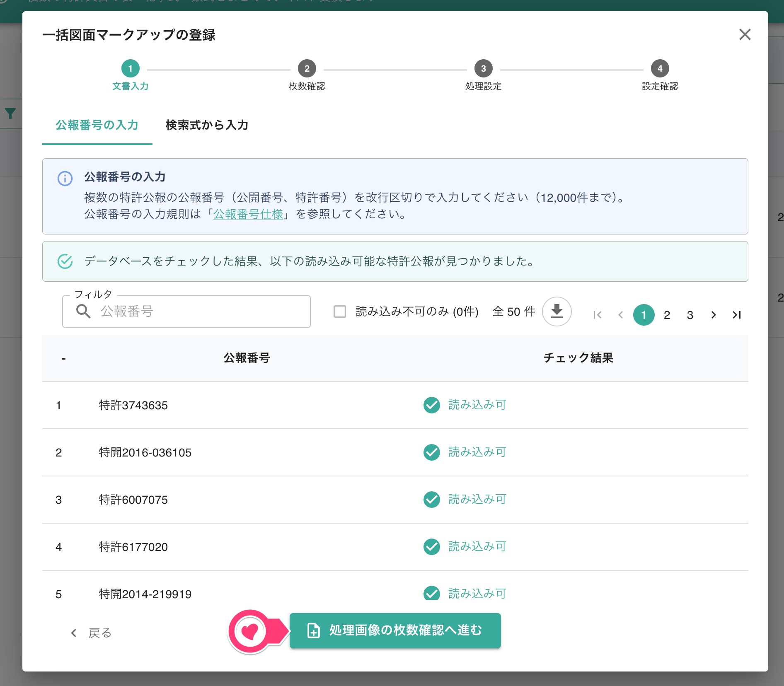The width and height of the screenshot is (784, 686).
Task: Go to page 3 of results
Action: point(690,315)
